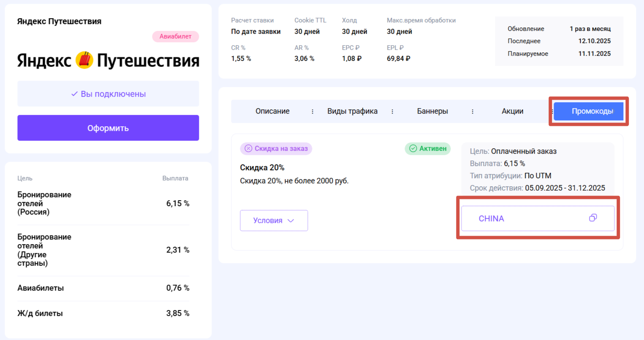Click the copy icon beside CHINA promo code
This screenshot has width=644, height=340.
point(593,218)
